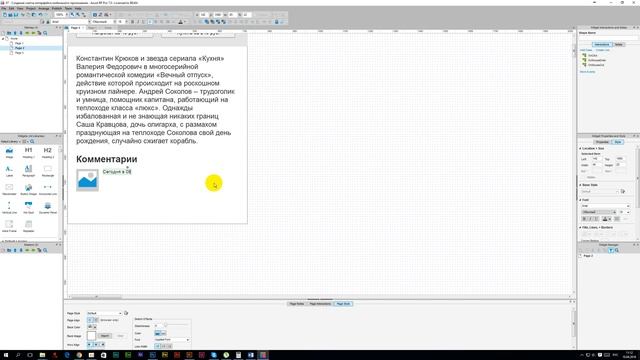This screenshot has width=640, height=360.
Task: Open the Project menu
Action: tap(31, 8)
